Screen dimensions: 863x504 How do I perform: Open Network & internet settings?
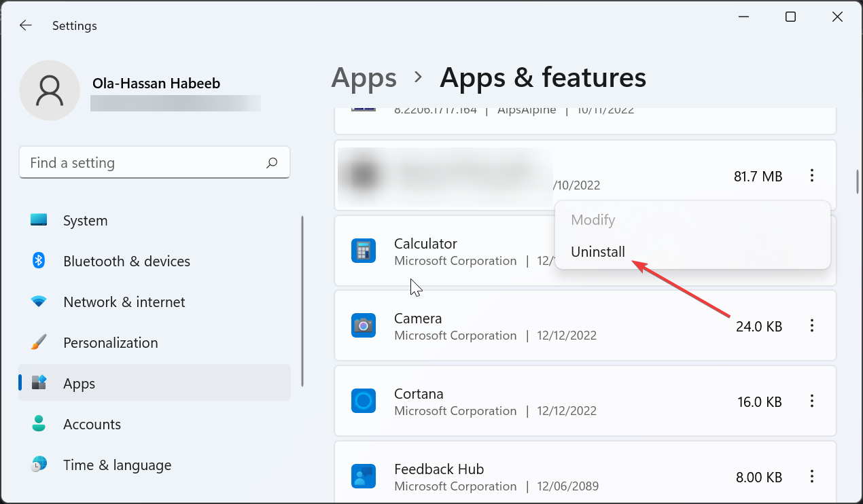click(x=124, y=302)
